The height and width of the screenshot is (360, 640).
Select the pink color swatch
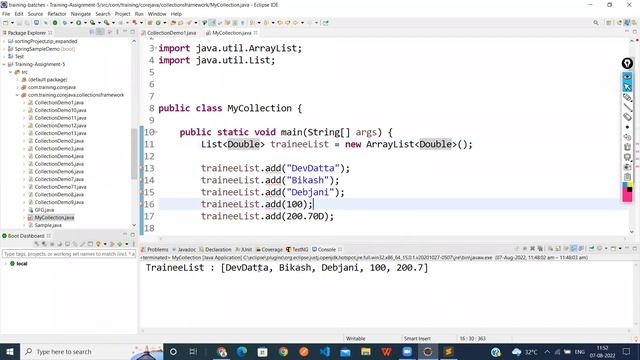(627, 197)
